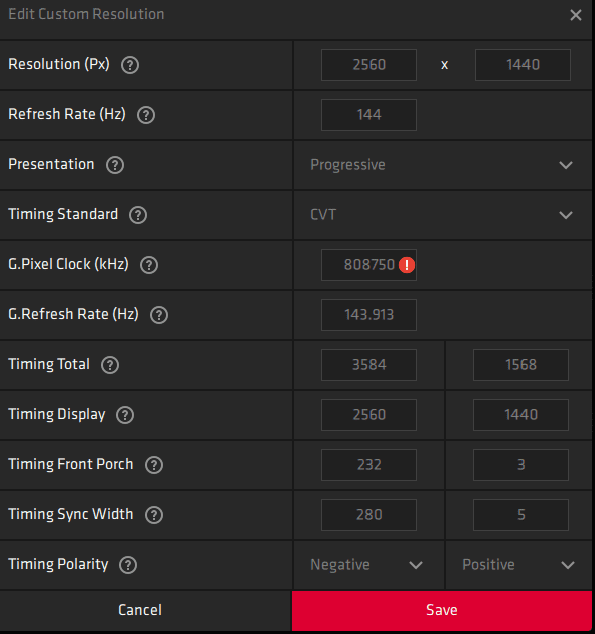Click the G.Pixel Clock help icon
This screenshot has height=634, width=595.
(149, 265)
